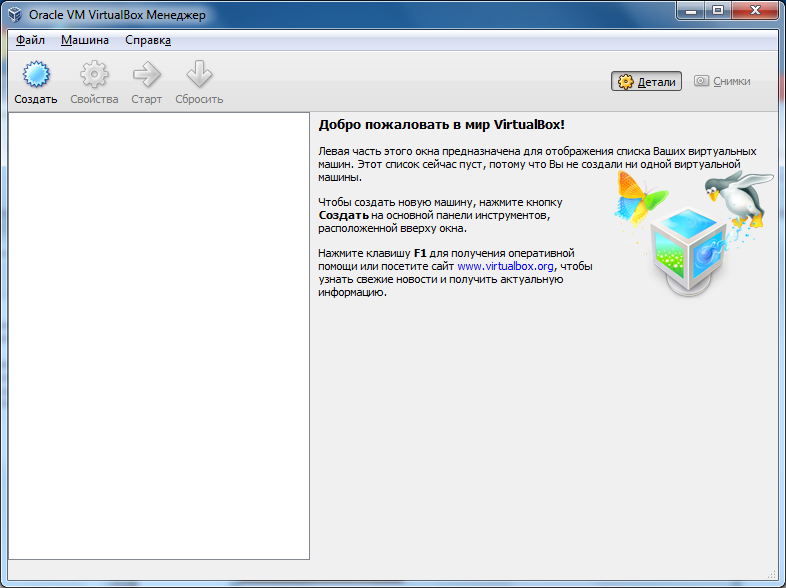Click inside the empty virtual machine list
786x588 pixels.
coord(159,336)
